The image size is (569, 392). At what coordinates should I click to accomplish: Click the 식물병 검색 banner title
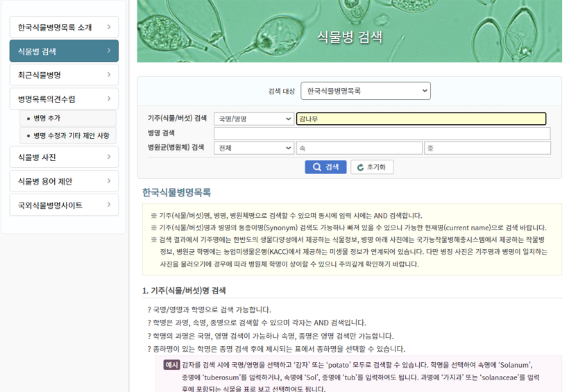(350, 37)
